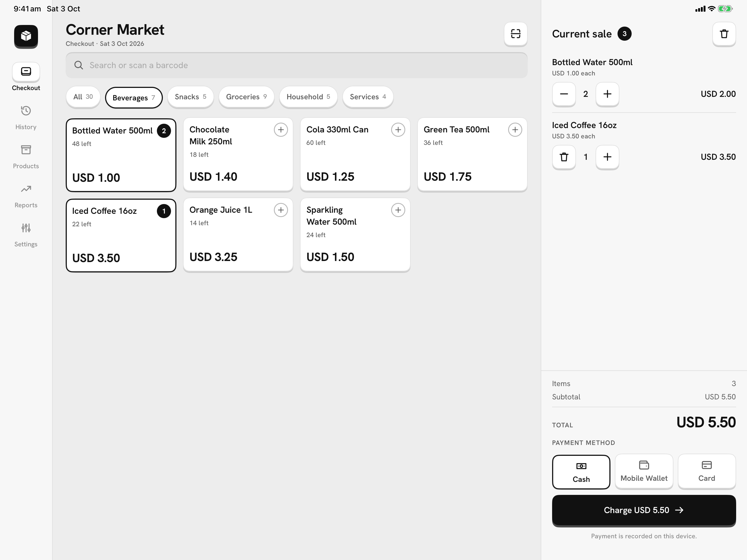Click the Current sale count badge

click(x=624, y=34)
